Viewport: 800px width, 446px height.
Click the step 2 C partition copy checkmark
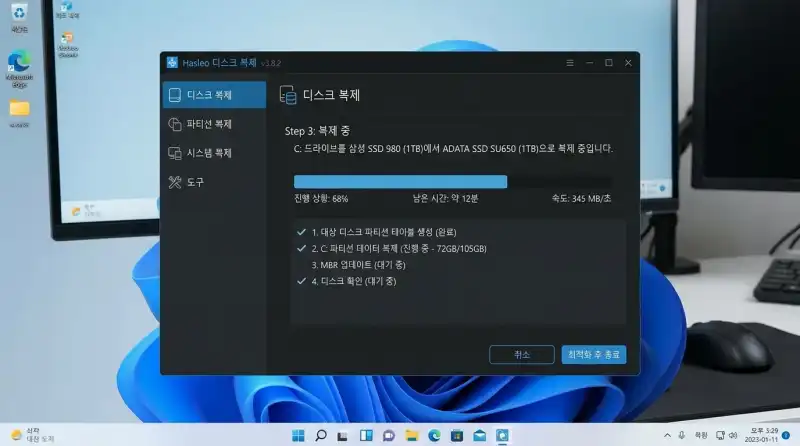(301, 248)
